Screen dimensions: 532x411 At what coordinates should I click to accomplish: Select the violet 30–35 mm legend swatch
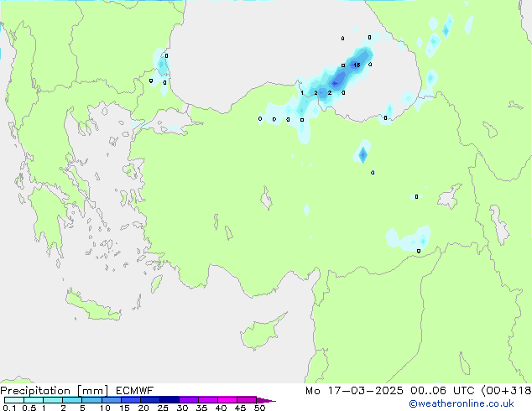click(189, 400)
